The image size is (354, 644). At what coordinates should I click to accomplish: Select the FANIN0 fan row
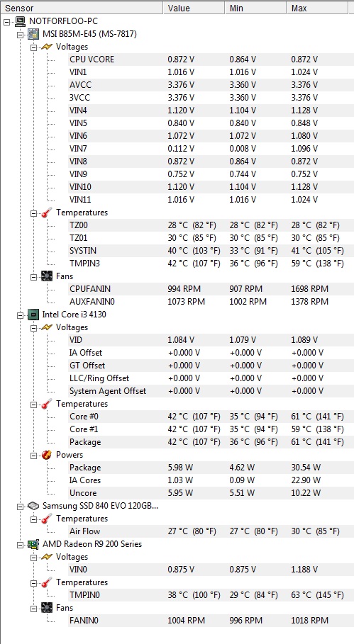click(x=211, y=620)
